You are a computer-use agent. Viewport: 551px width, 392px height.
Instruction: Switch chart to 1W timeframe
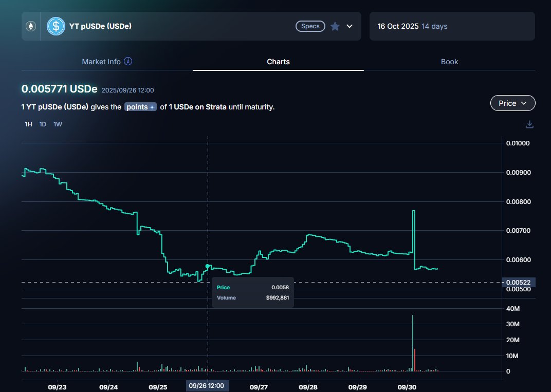pyautogui.click(x=58, y=124)
